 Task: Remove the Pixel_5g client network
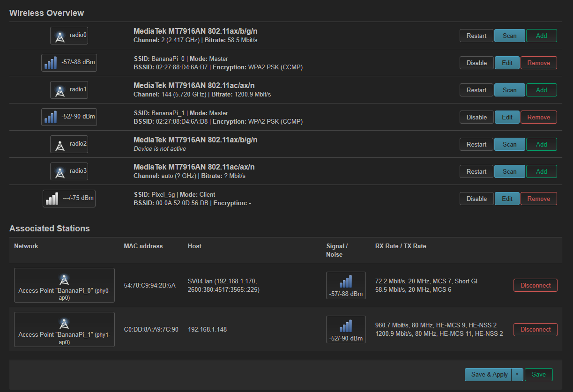click(539, 199)
